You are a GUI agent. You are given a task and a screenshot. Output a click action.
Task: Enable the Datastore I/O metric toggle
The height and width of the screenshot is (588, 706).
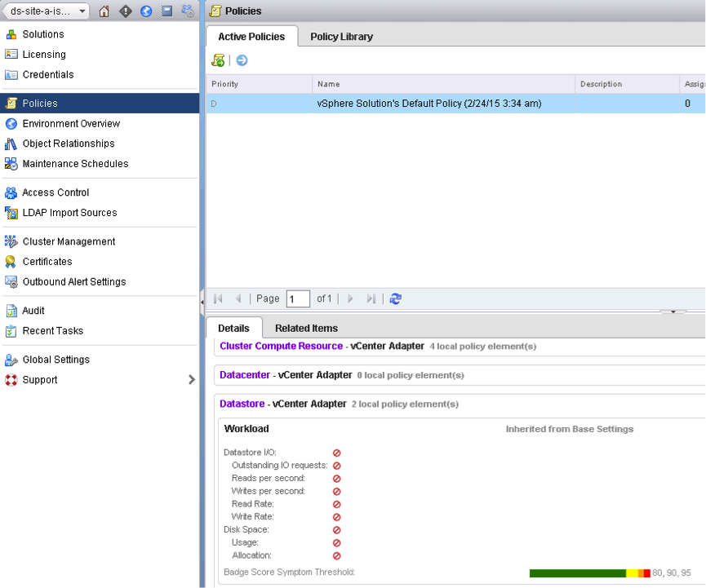335,453
